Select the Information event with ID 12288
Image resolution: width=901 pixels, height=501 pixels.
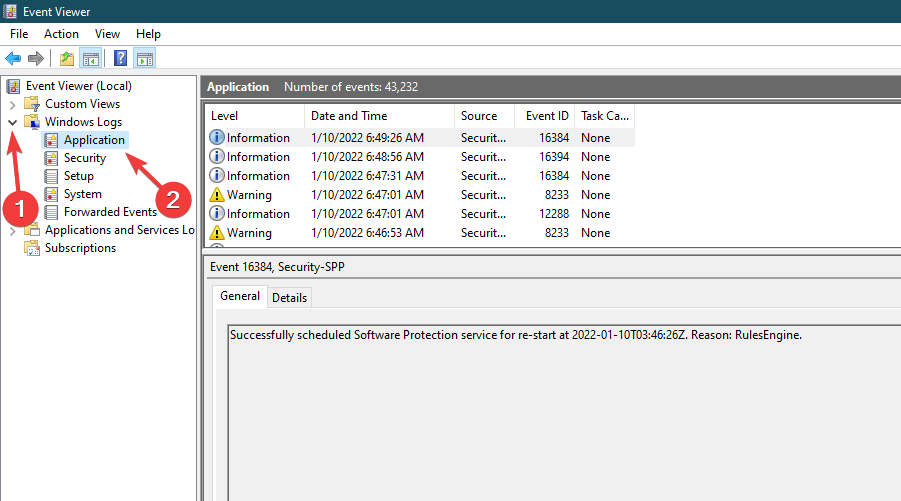coord(421,214)
